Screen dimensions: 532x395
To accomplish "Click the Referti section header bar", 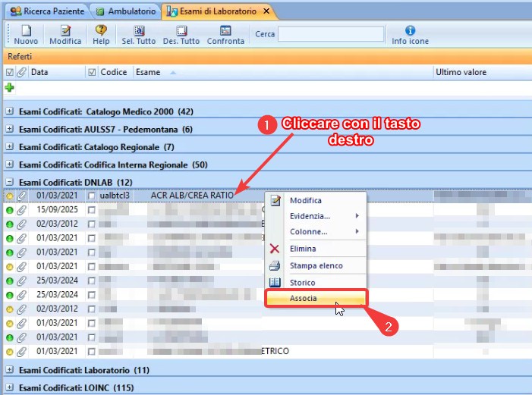I will coord(267,56).
